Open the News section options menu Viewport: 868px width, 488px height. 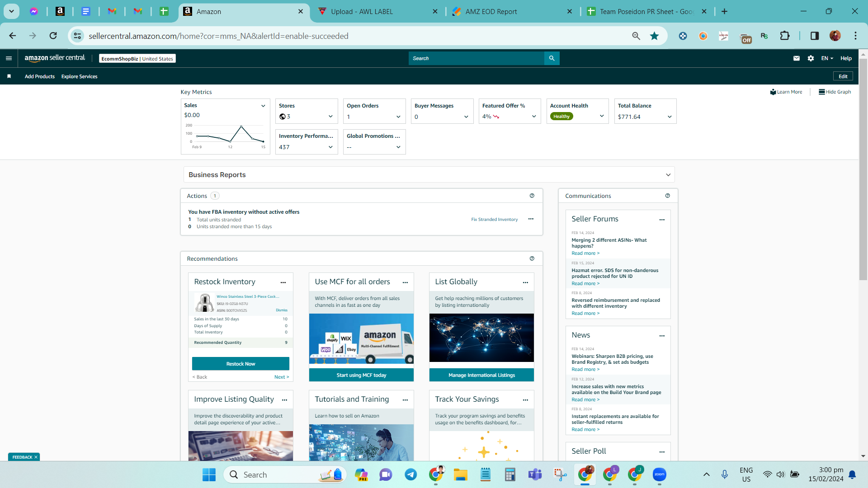662,336
